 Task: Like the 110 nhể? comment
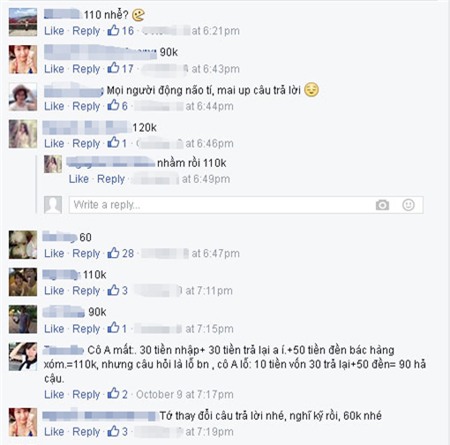54,31
